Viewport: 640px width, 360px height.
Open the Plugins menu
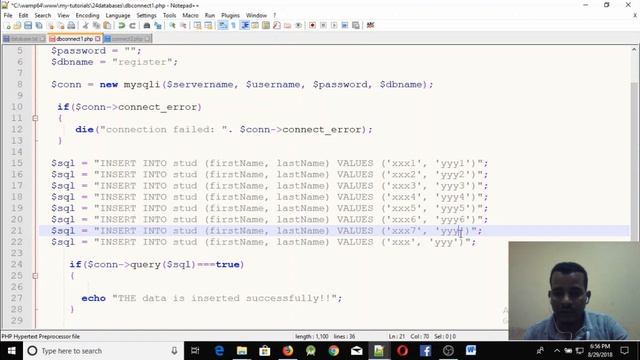(230, 16)
